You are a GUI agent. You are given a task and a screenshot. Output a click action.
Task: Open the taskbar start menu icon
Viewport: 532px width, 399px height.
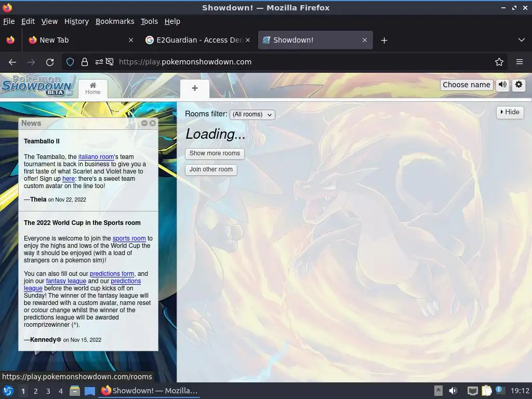pyautogui.click(x=8, y=391)
